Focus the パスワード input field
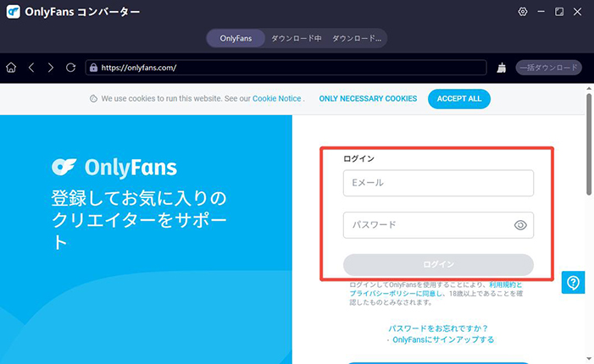Image resolution: width=594 pixels, height=364 pixels. coord(438,225)
